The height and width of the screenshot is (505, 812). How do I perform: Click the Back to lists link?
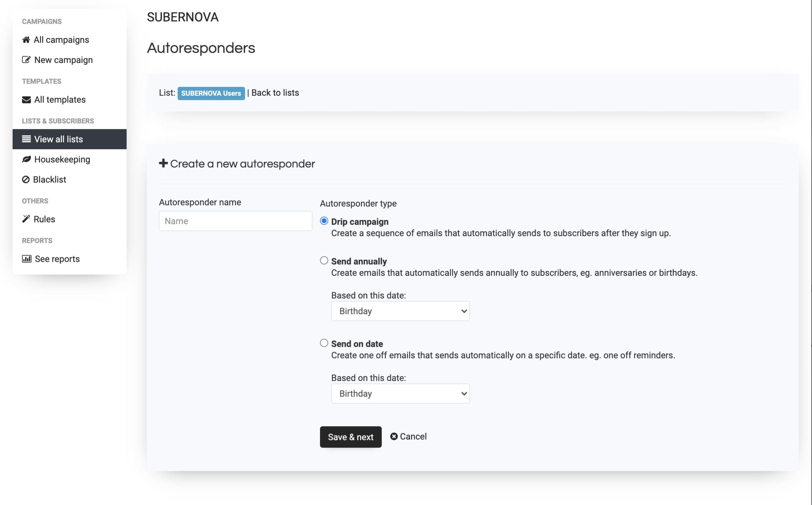click(275, 93)
